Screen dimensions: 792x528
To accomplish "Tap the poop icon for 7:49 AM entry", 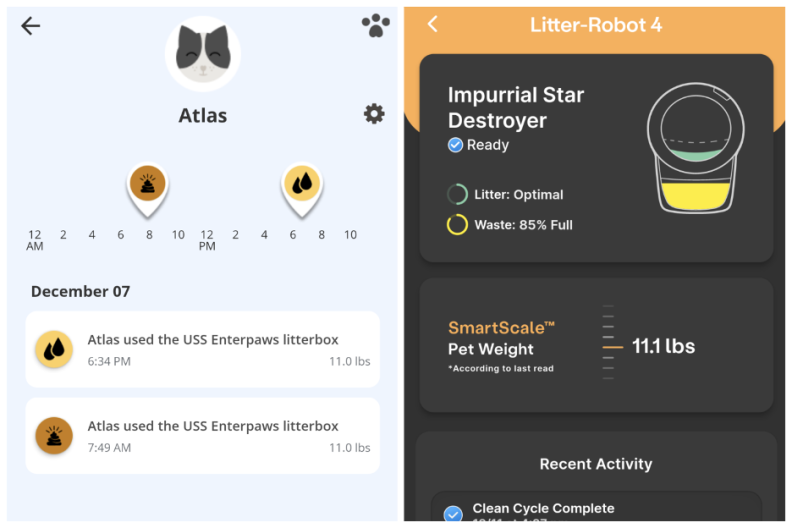I will coord(54,436).
